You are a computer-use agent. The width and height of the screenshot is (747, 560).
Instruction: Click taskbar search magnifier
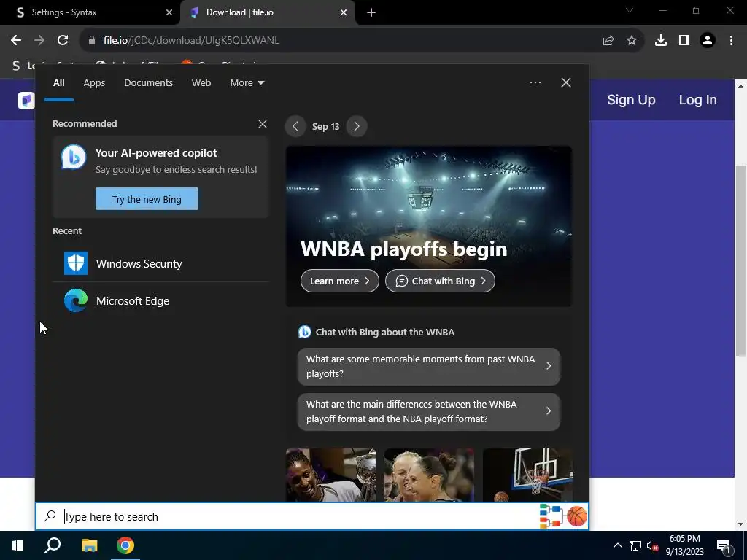click(53, 545)
